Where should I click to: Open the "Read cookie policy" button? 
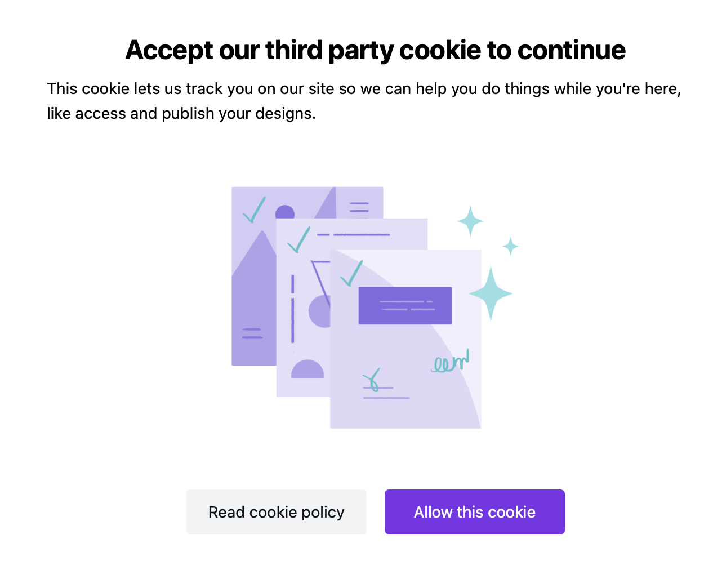pos(276,512)
